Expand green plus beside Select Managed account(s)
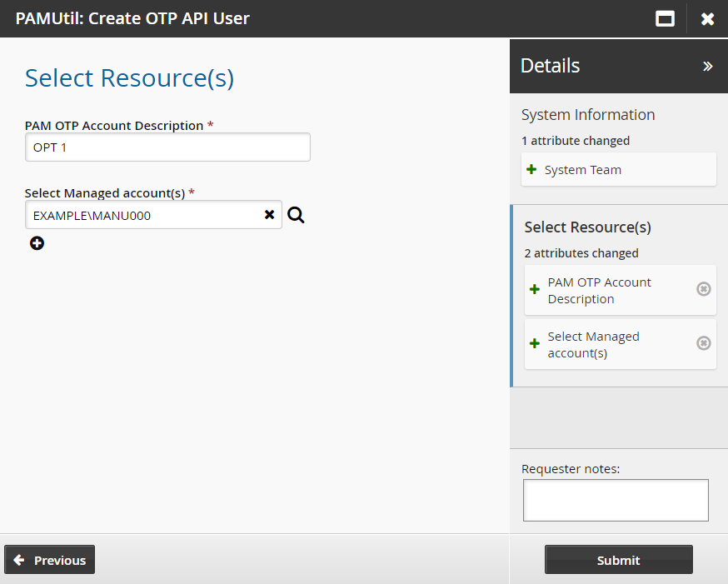Viewport: 728px width, 584px height. click(535, 344)
